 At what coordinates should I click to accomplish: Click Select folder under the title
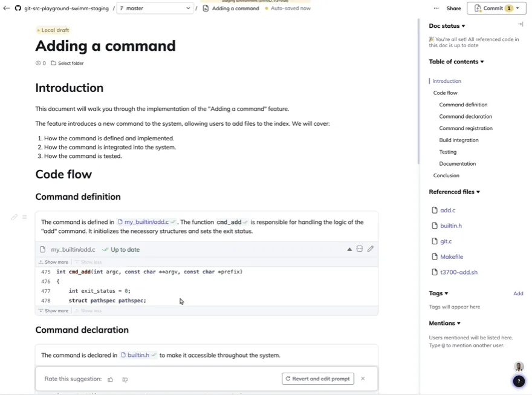click(x=67, y=63)
